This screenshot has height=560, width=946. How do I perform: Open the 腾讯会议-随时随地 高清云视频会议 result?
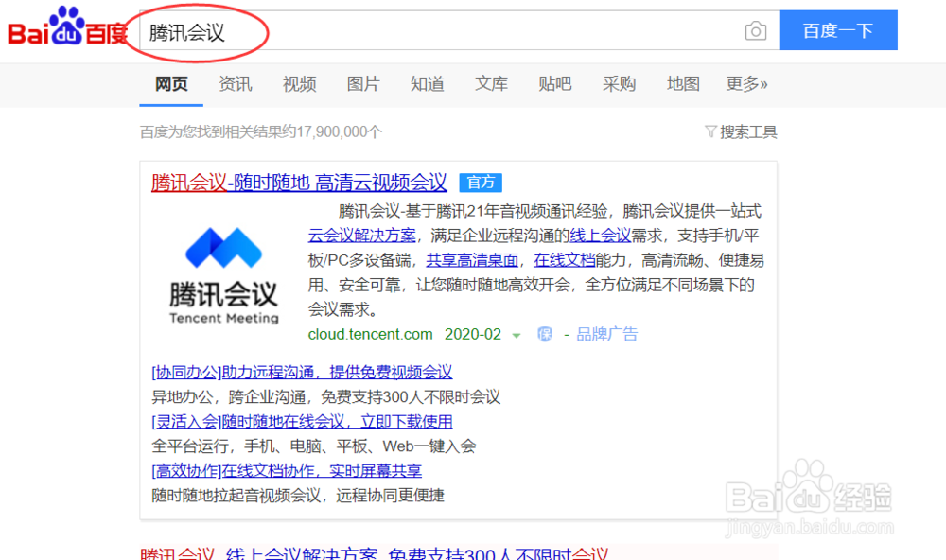pos(299,183)
